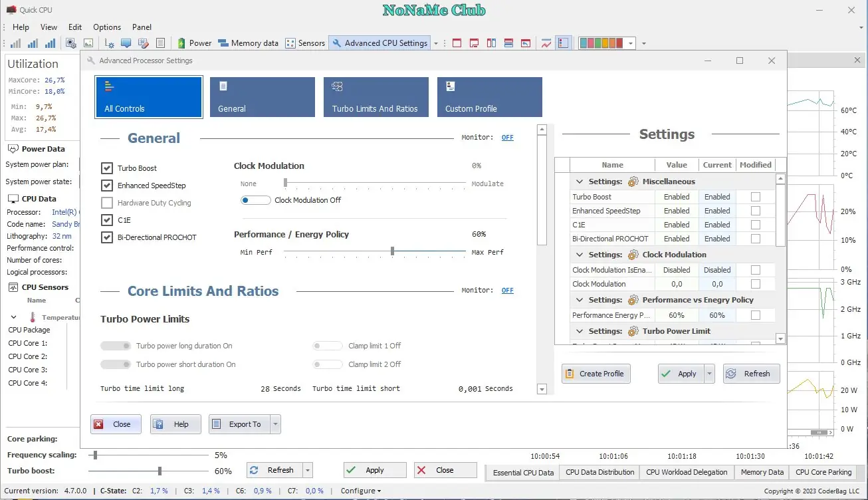Viewport: 868px width, 500px height.
Task: Collapse the Turbo Power Limit group
Action: coord(580,331)
